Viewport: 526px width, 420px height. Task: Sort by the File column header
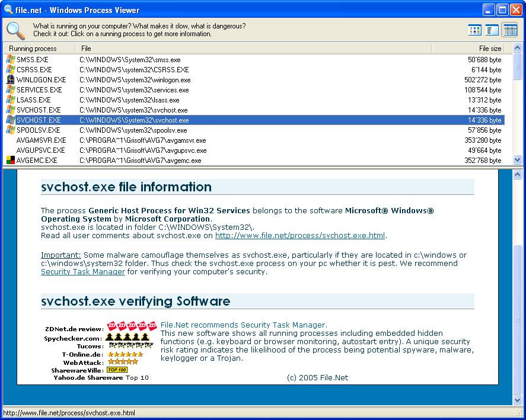253,49
